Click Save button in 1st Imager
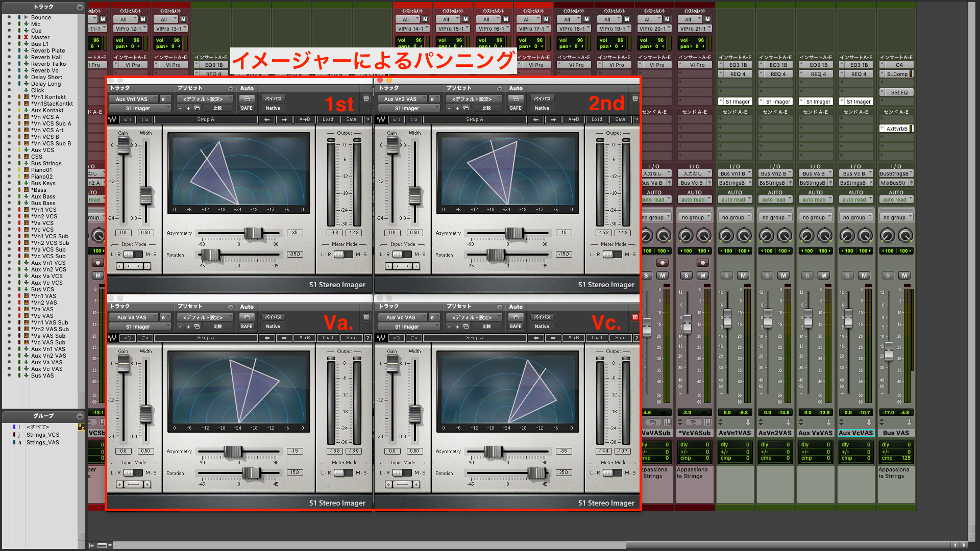This screenshot has width=980, height=551. (351, 120)
